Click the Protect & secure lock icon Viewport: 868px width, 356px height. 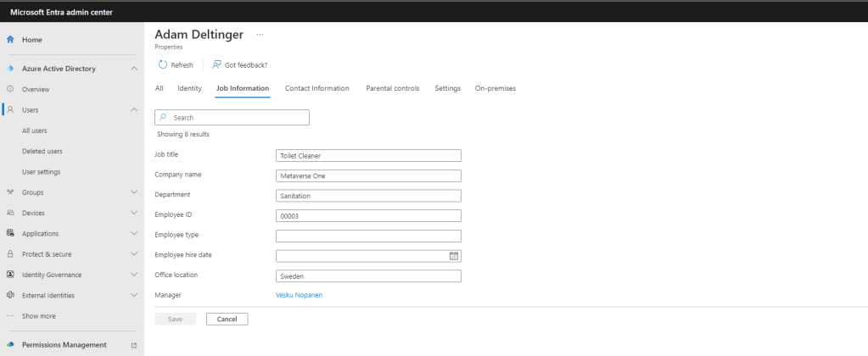(10, 254)
